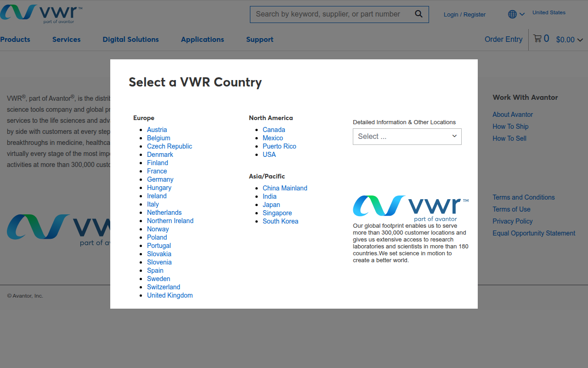Click the shopping cart icon
Image resolution: width=588 pixels, height=368 pixels.
point(537,39)
